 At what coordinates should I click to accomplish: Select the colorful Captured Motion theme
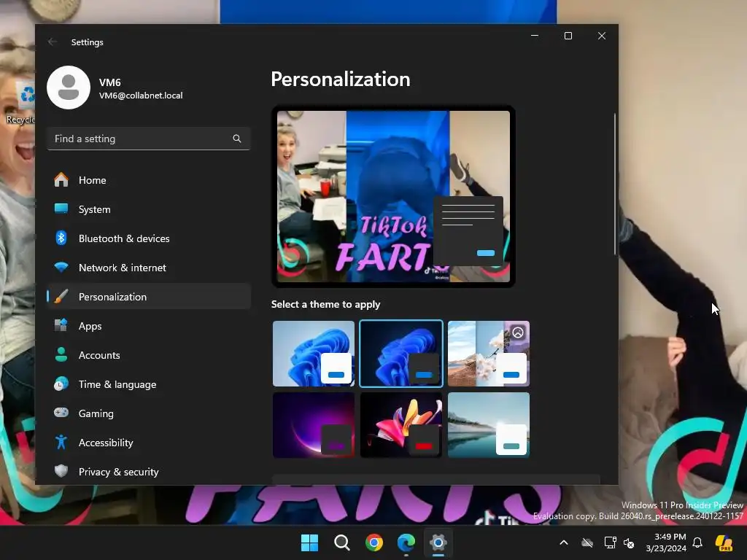[x=401, y=425]
